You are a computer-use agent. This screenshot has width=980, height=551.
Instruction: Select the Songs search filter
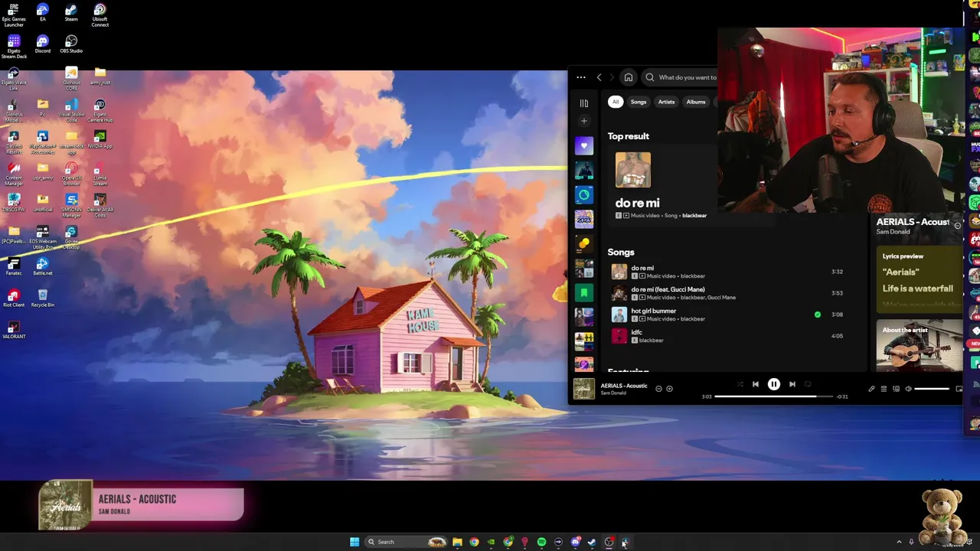pos(639,102)
